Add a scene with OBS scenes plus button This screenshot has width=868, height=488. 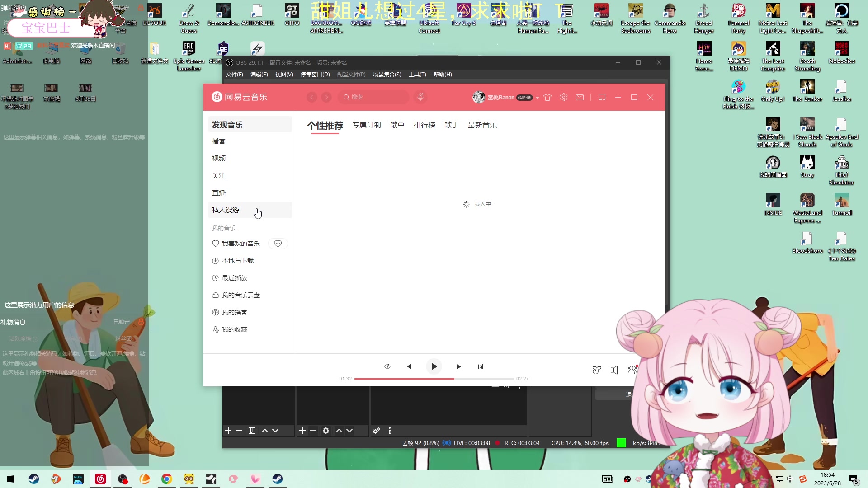point(228,431)
